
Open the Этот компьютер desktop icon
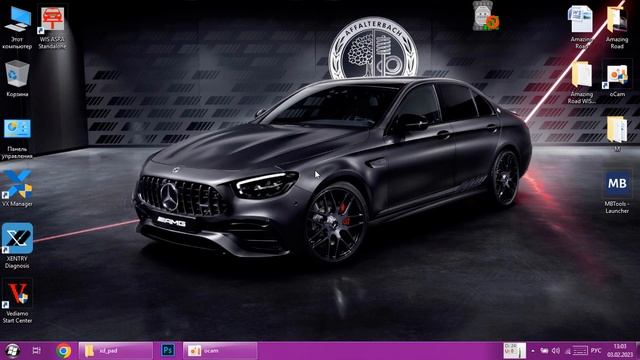pos(17,28)
